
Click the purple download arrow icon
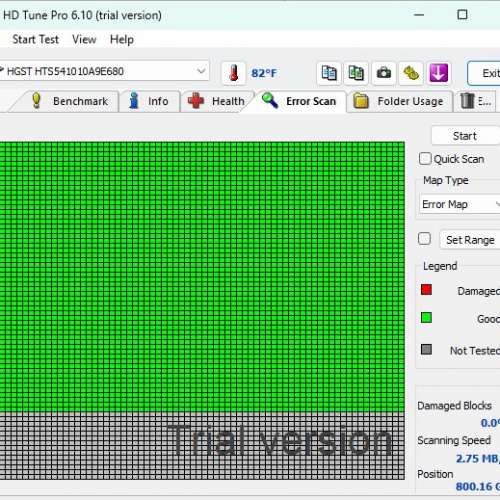pyautogui.click(x=438, y=73)
